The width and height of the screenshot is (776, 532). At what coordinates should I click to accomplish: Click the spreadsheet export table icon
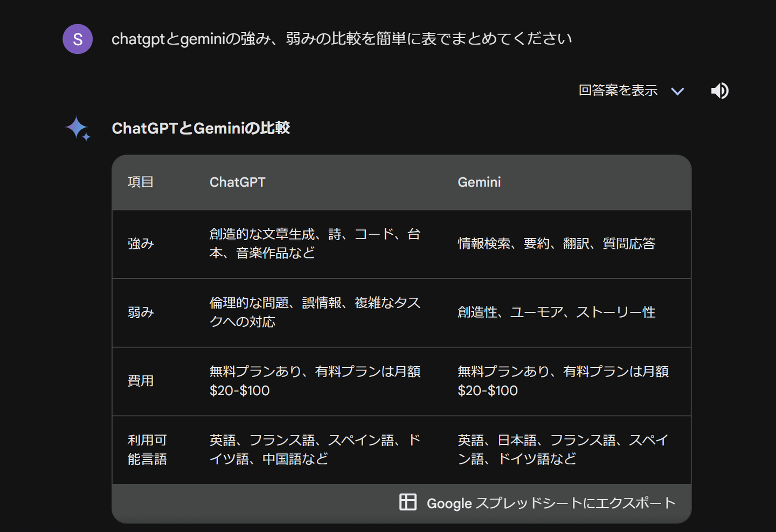click(407, 502)
